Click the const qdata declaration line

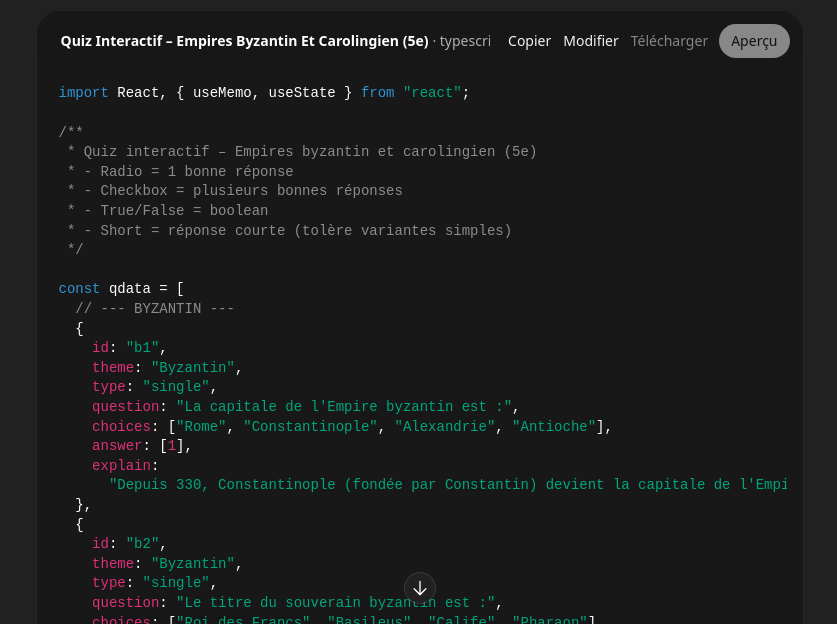tap(121, 289)
